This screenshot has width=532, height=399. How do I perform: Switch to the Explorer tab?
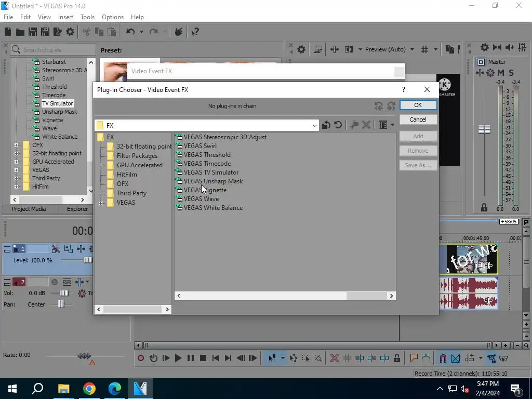click(77, 209)
